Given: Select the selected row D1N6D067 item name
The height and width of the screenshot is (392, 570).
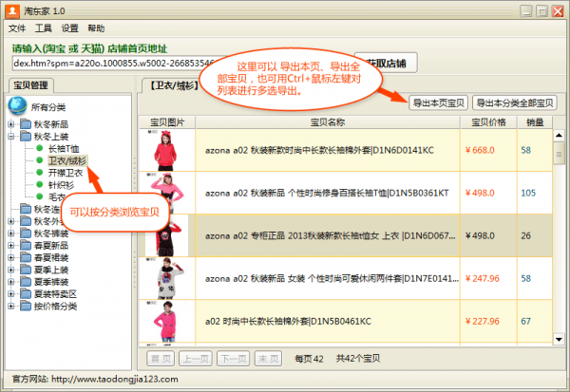Looking at the screenshot, I should tap(330, 235).
